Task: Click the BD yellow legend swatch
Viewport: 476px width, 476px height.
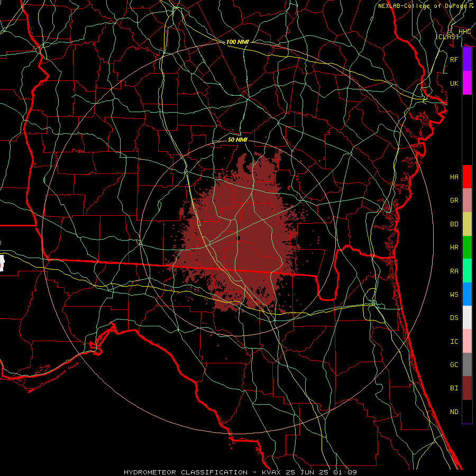Action: click(x=467, y=224)
